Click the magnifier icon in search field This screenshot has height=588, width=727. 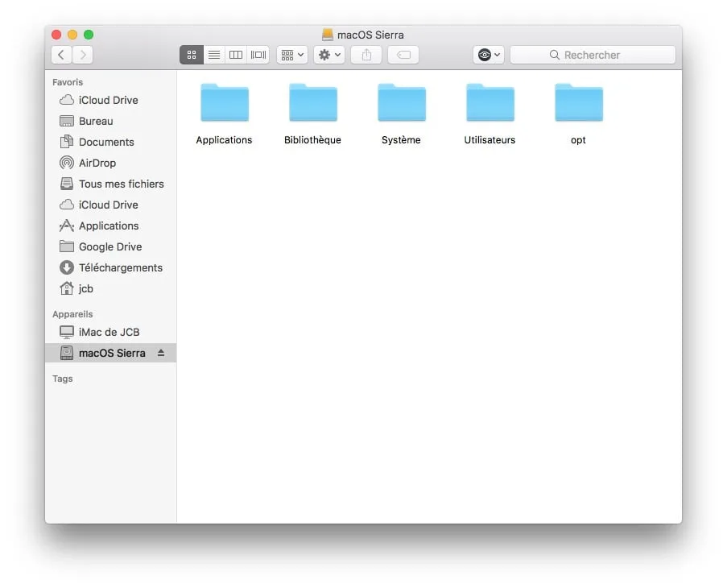[554, 55]
